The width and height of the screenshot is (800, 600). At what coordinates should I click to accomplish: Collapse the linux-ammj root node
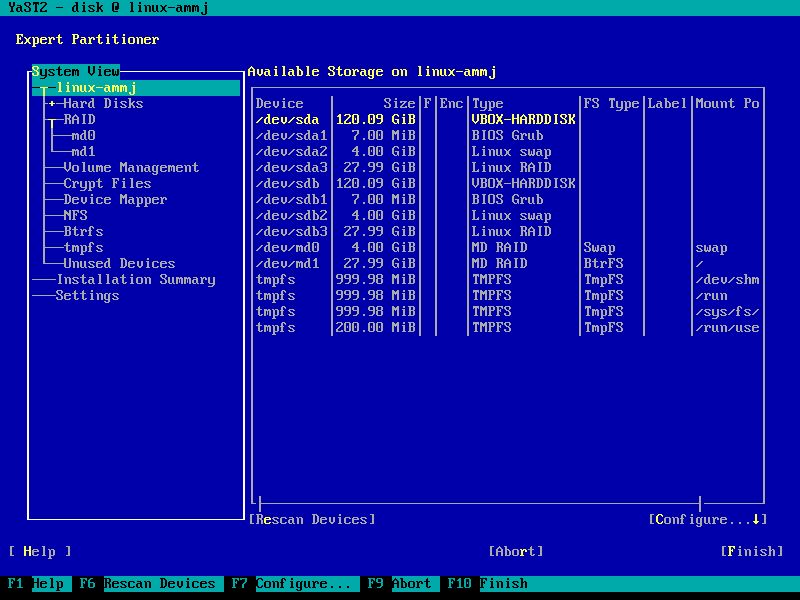pos(44,88)
